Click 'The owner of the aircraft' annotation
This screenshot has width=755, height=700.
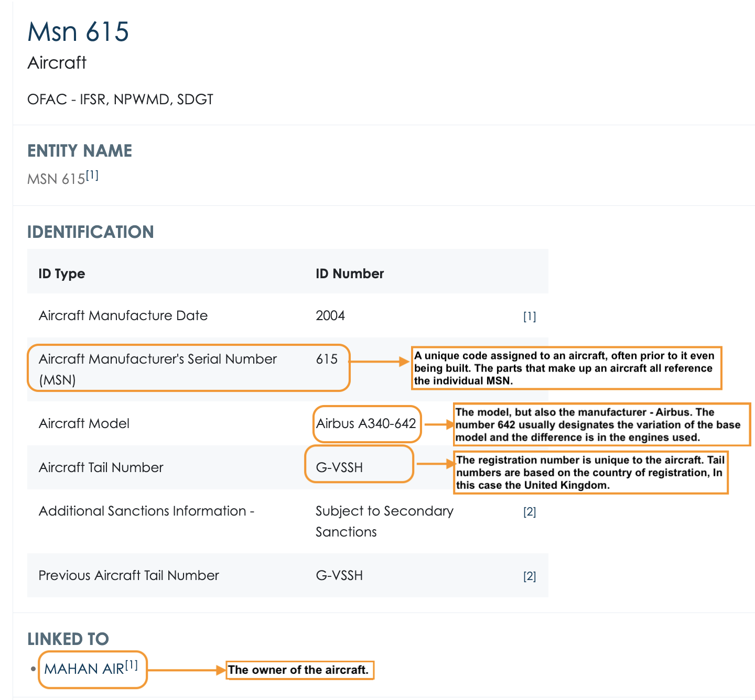(299, 670)
